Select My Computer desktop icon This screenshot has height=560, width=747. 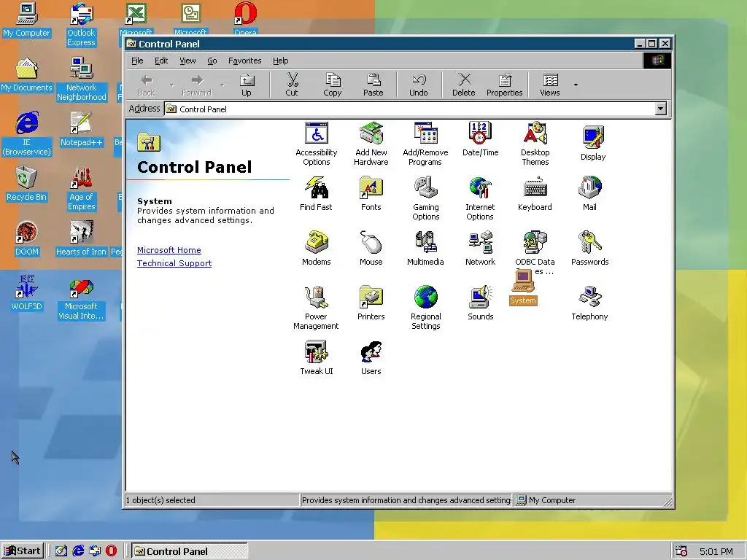26,20
